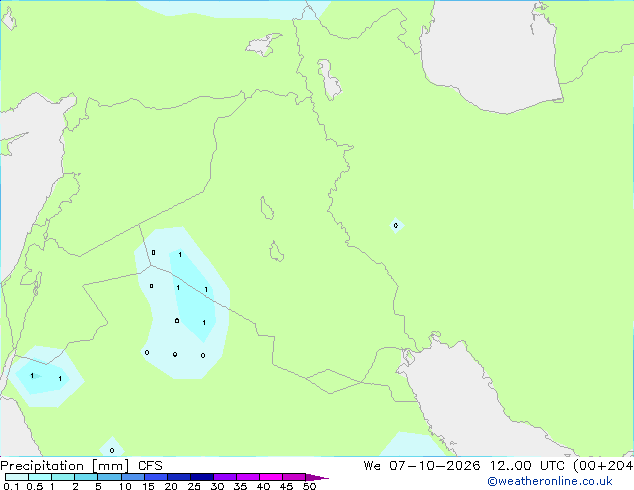Click the '0.1' legend number label
The image size is (634, 490).
[x=11, y=486]
